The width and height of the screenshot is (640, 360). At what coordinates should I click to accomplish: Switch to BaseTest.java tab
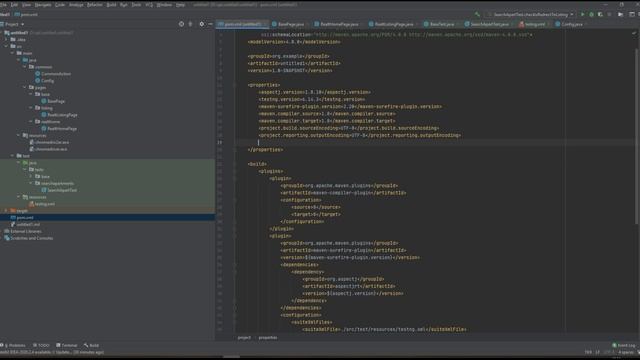[441, 24]
